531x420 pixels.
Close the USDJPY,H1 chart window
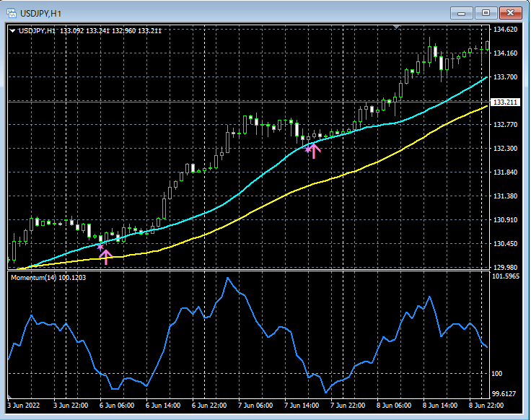tap(510, 13)
